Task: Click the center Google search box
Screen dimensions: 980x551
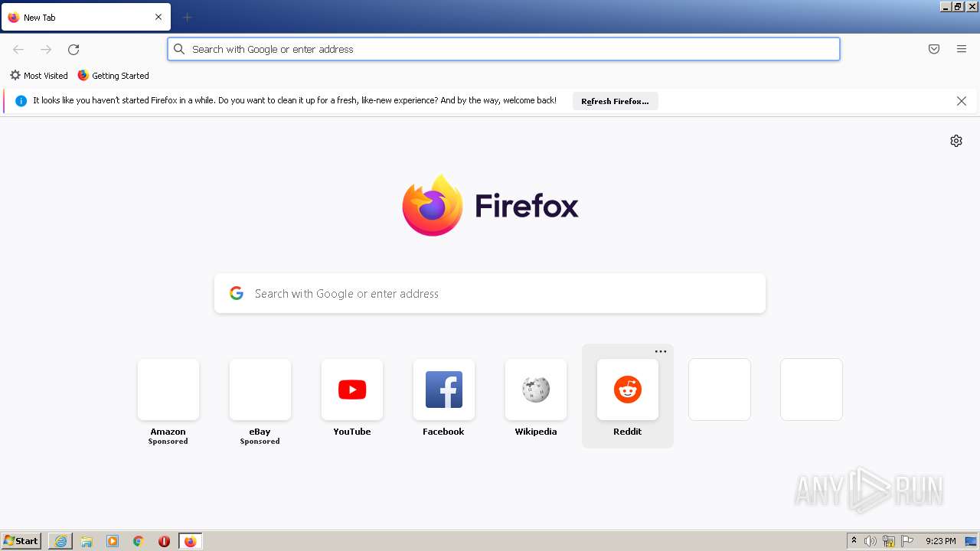Action: 490,294
